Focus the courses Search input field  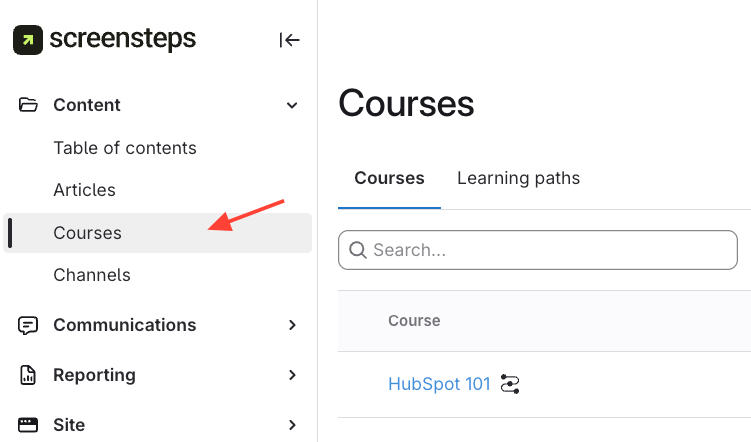pyautogui.click(x=550, y=250)
